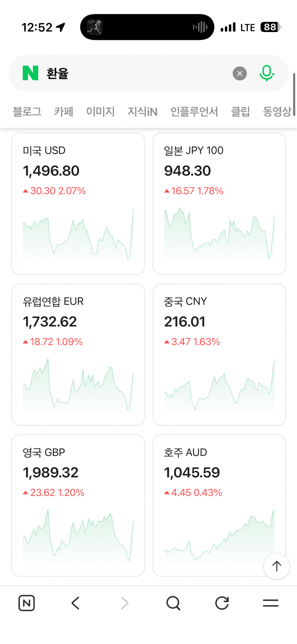Screen dimensions: 297x644
Task: Open the 일본 JPY 100 rate card
Action: (x=219, y=204)
